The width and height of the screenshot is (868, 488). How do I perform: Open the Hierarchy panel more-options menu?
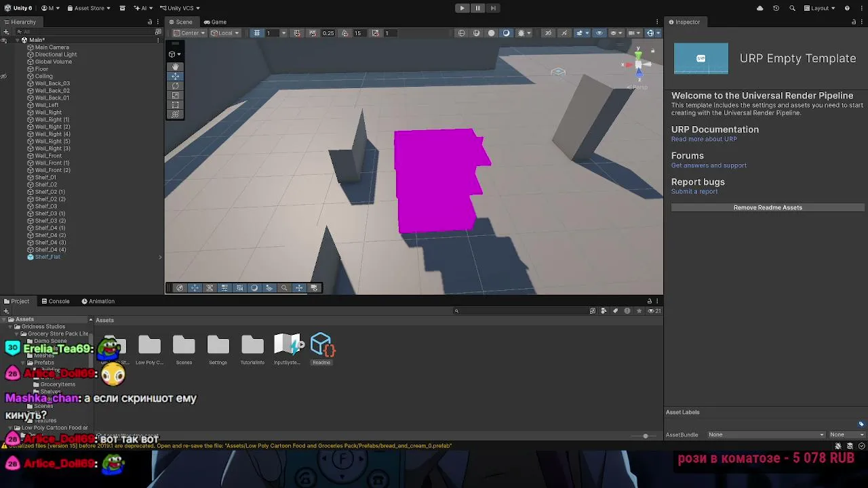[158, 22]
